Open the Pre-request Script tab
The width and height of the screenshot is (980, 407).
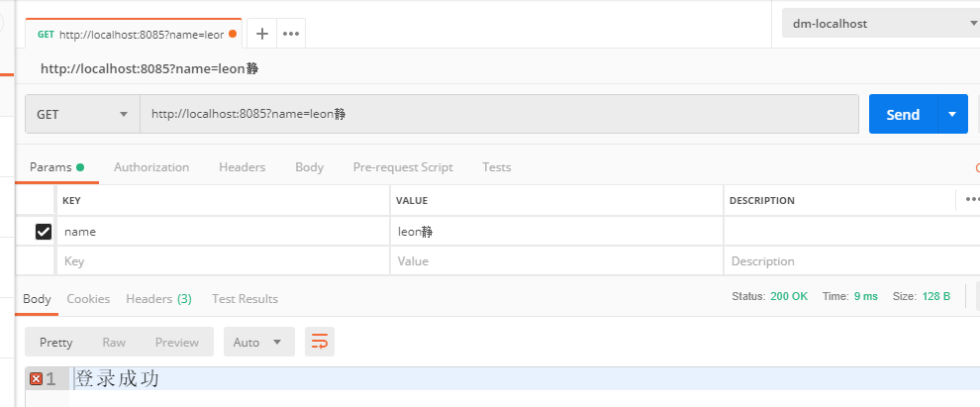click(x=403, y=167)
